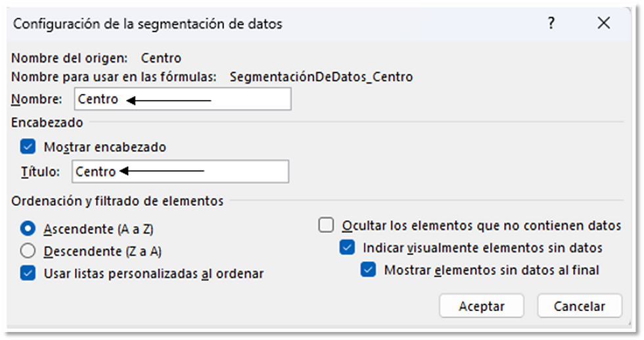
Task: Disable Usar listas personalizadas al ordenar
Action: coord(28,273)
